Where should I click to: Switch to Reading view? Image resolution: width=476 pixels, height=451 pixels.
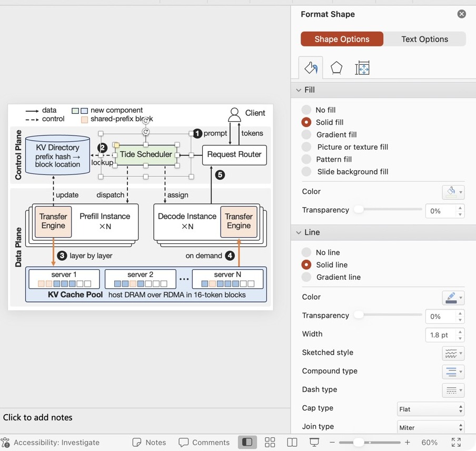tap(292, 442)
